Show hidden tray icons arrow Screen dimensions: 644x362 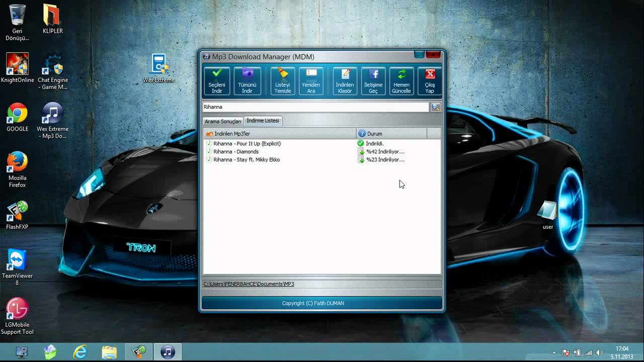554,353
